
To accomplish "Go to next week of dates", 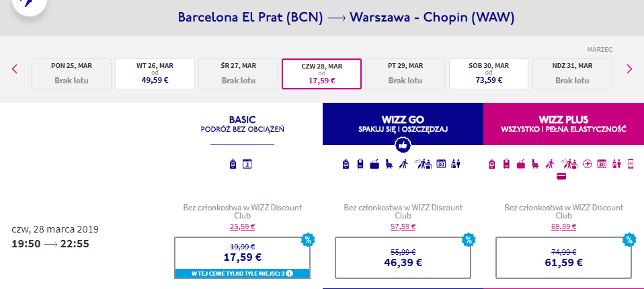I will [629, 69].
